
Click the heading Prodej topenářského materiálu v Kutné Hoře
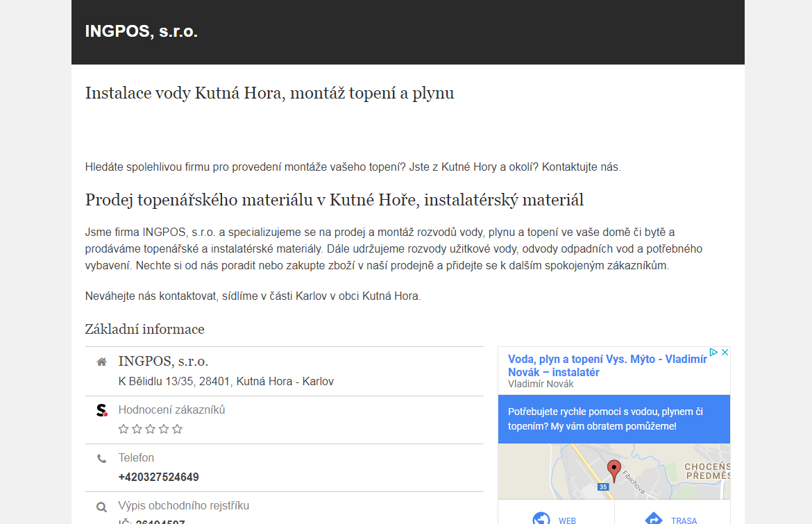click(x=335, y=200)
